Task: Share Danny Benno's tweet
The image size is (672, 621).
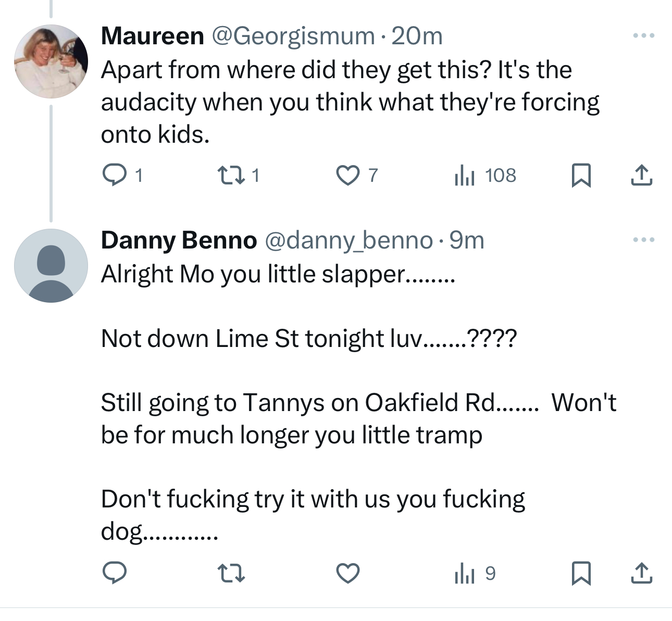Action: coord(641,573)
